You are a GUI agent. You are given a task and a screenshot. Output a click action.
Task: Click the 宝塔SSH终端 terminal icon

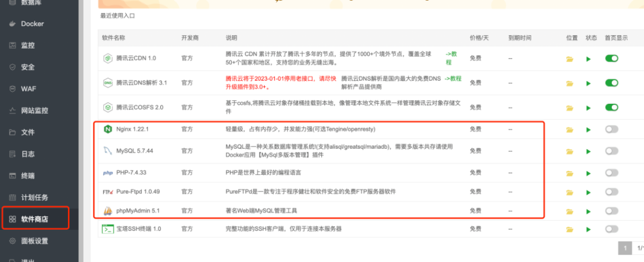point(107,229)
